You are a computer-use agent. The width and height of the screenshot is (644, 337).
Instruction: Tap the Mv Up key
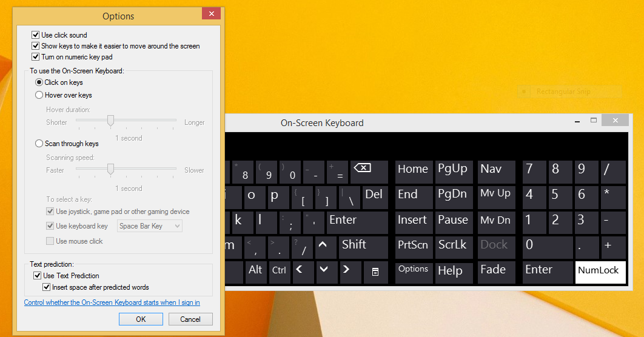click(x=497, y=198)
